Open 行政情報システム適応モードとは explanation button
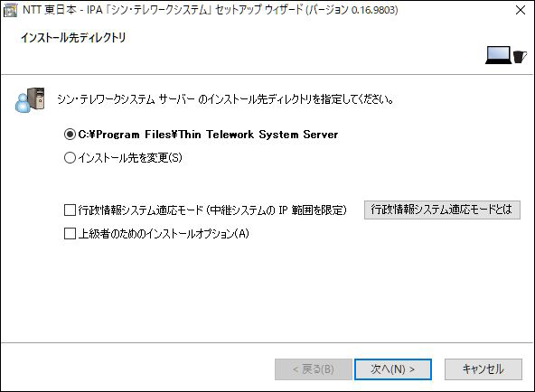This screenshot has width=535, height=392. 442,210
